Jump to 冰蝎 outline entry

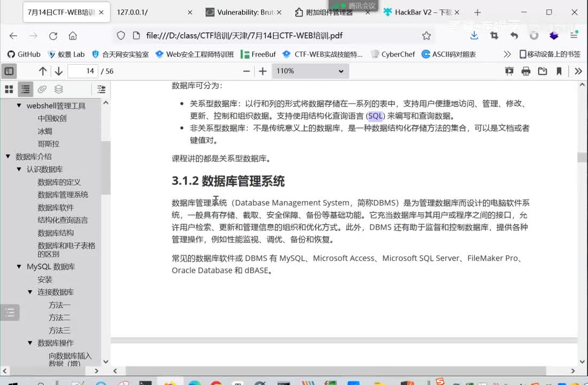tap(44, 131)
